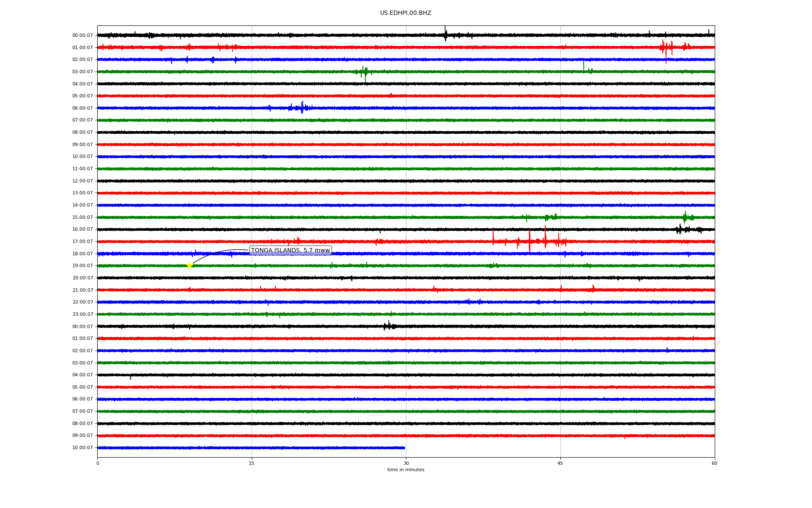This screenshot has width=812, height=508.
Task: Click the blue event burst on the first 06:00:07 trace
Action: 302,108
